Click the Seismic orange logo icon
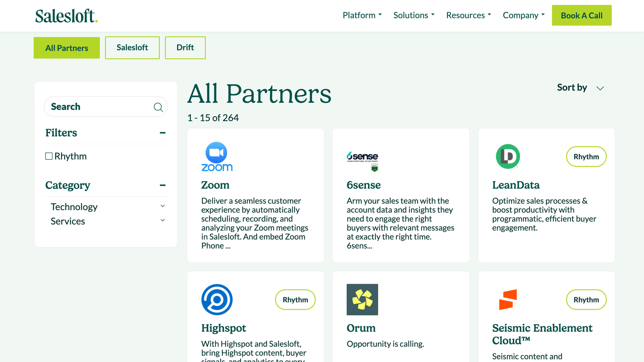 [508, 300]
